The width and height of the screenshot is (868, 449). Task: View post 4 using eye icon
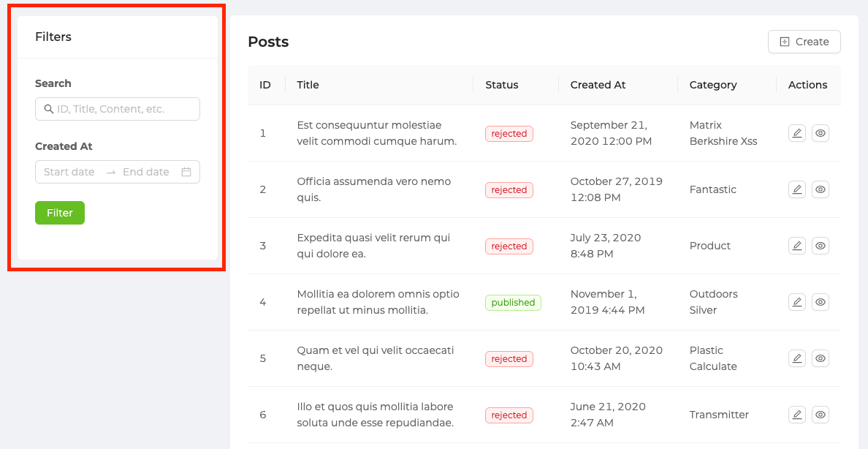click(x=821, y=302)
